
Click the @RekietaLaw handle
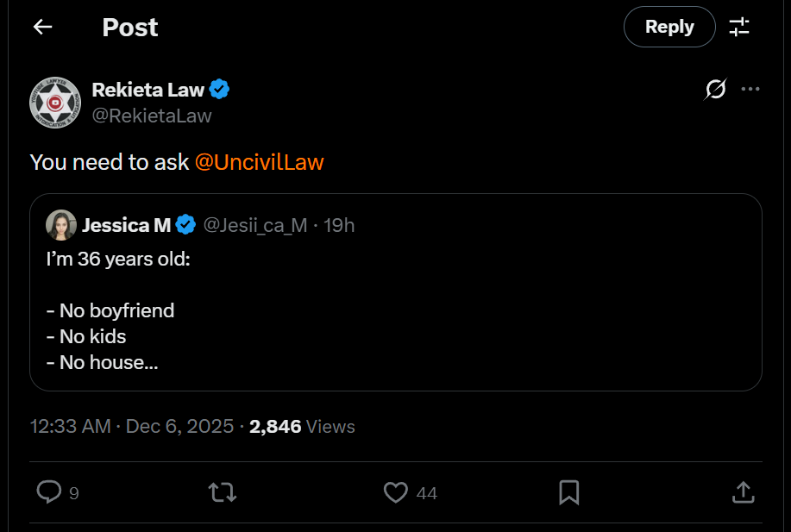coord(152,116)
